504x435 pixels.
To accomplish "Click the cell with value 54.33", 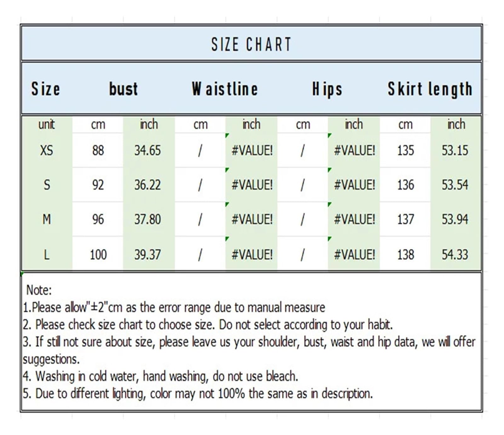I will (x=455, y=254).
